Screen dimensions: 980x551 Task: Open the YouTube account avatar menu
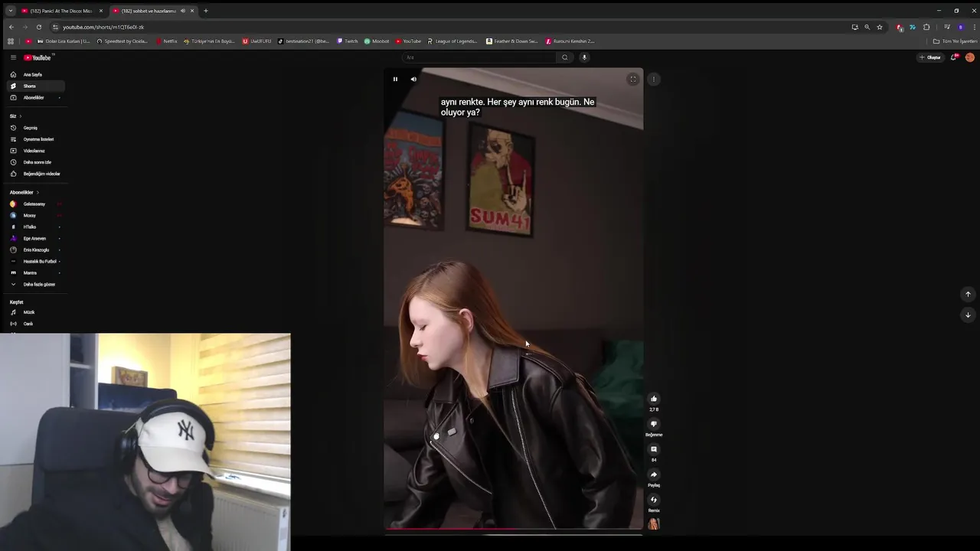tap(970, 57)
